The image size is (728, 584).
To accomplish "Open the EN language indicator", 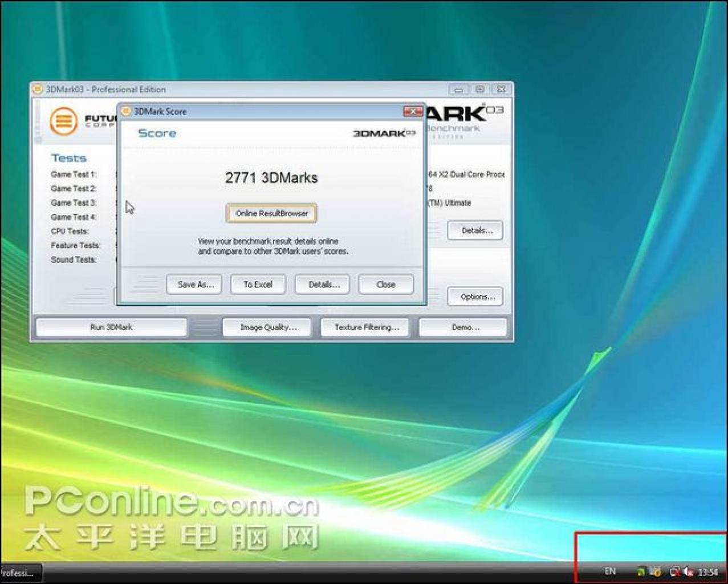I will click(x=610, y=571).
